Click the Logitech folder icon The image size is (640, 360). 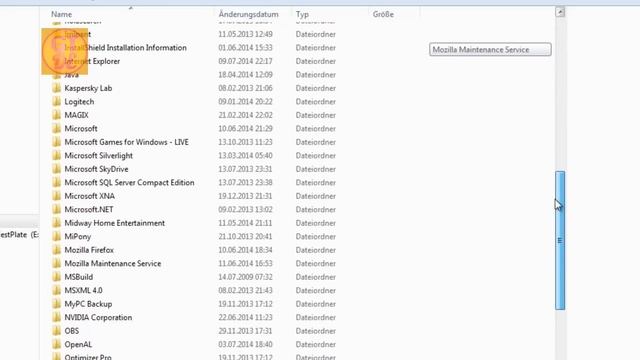coord(57,102)
